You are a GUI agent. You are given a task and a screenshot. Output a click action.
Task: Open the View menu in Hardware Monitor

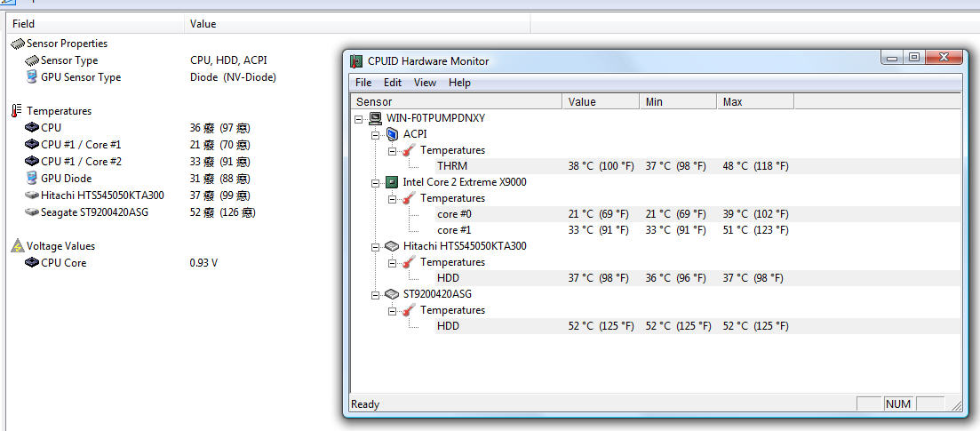[425, 83]
